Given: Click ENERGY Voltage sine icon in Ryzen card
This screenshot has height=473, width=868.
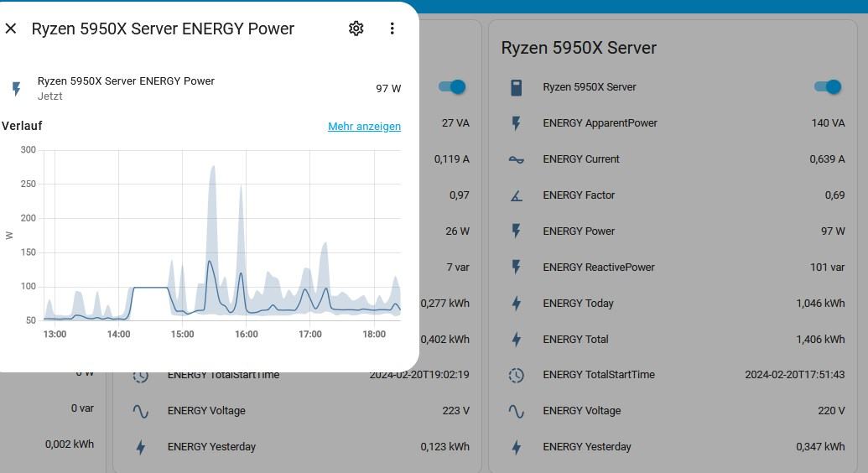Looking at the screenshot, I should [x=516, y=411].
